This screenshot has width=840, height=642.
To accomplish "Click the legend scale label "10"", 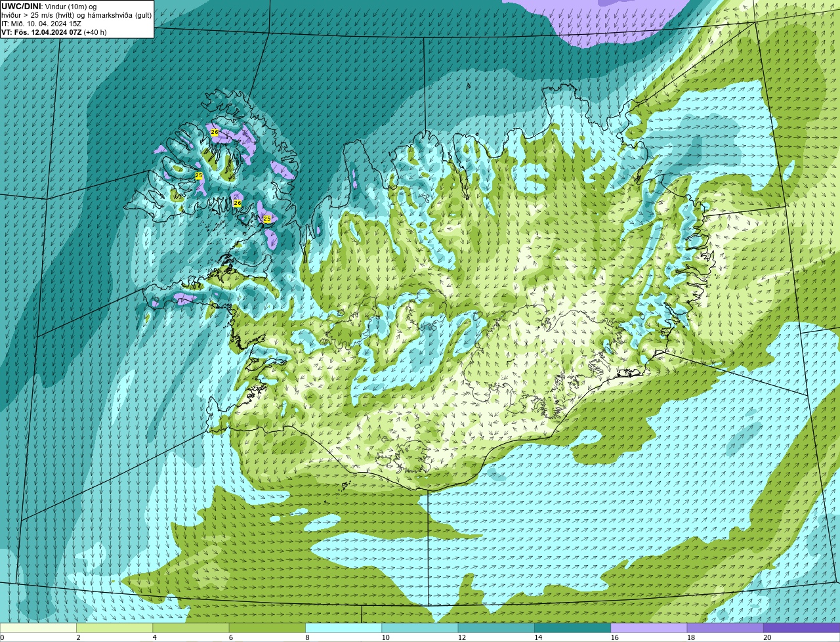I will (x=385, y=637).
